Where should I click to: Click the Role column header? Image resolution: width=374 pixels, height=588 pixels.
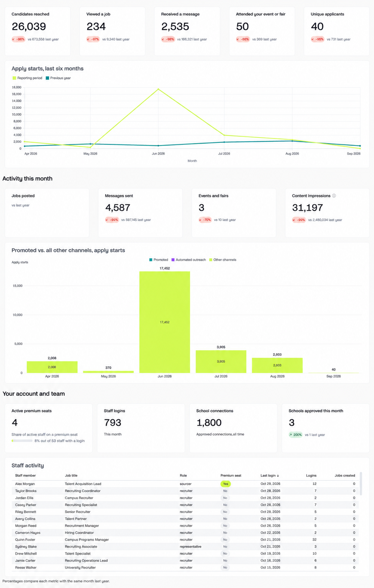click(183, 475)
